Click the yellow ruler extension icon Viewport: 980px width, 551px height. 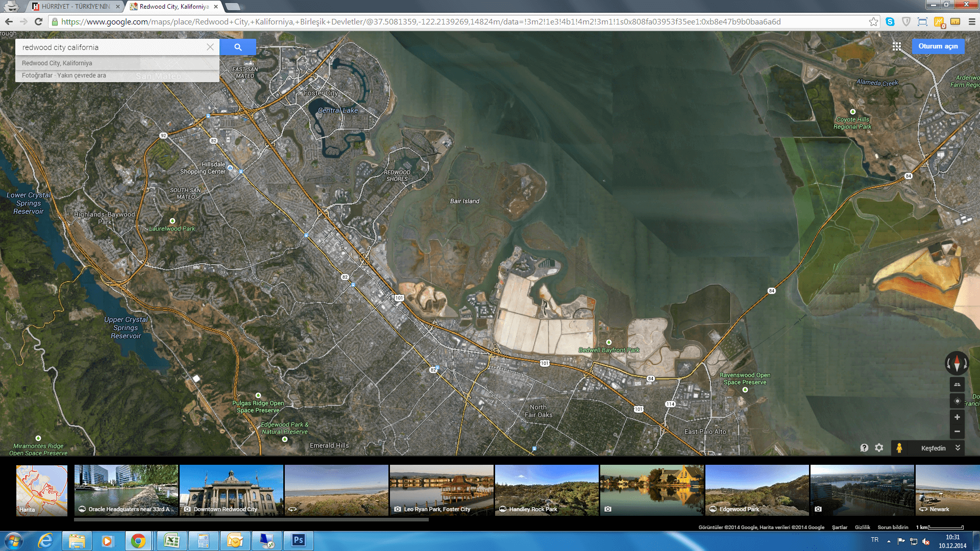tap(955, 21)
